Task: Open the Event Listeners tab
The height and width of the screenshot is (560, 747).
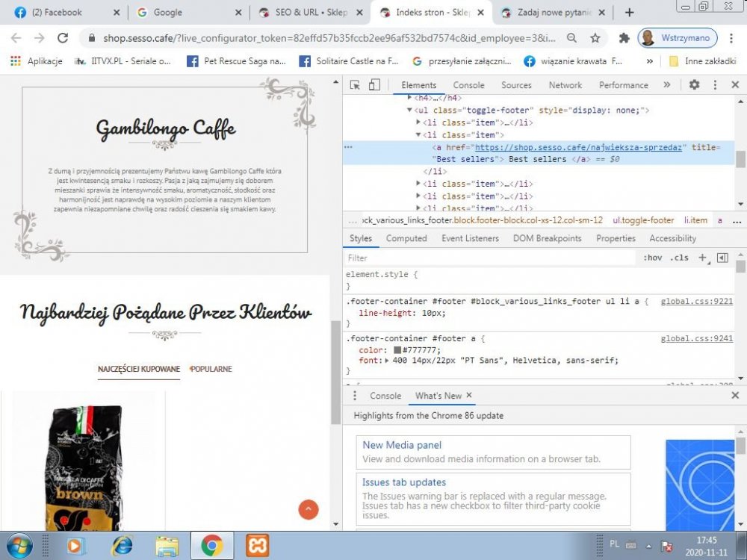Action: click(x=470, y=239)
